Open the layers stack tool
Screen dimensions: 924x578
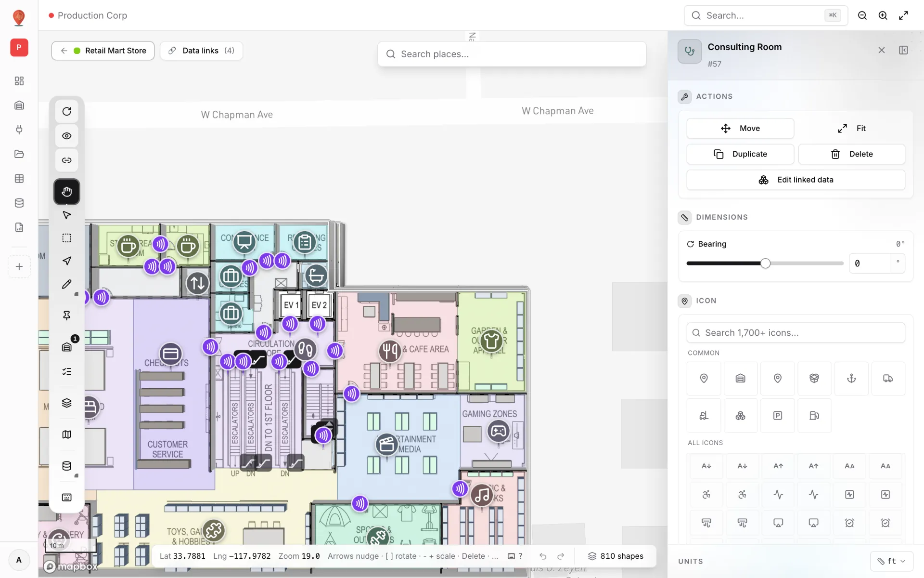tap(67, 403)
